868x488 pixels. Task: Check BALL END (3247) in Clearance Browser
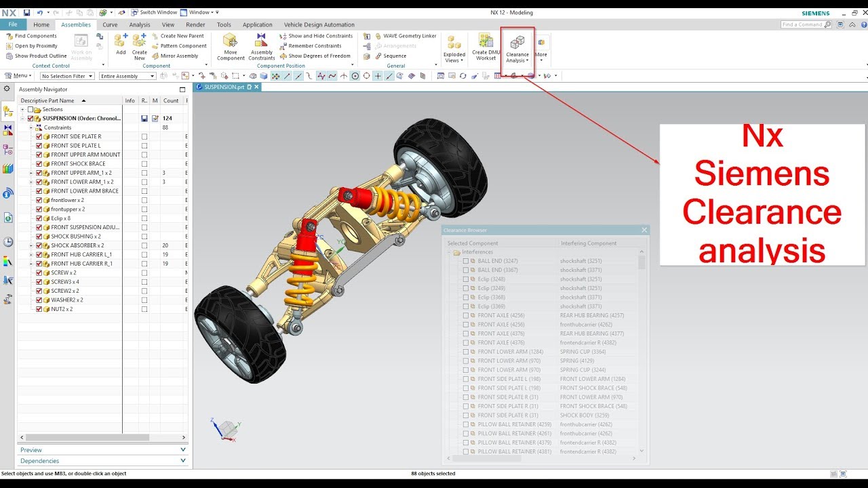pyautogui.click(x=466, y=261)
